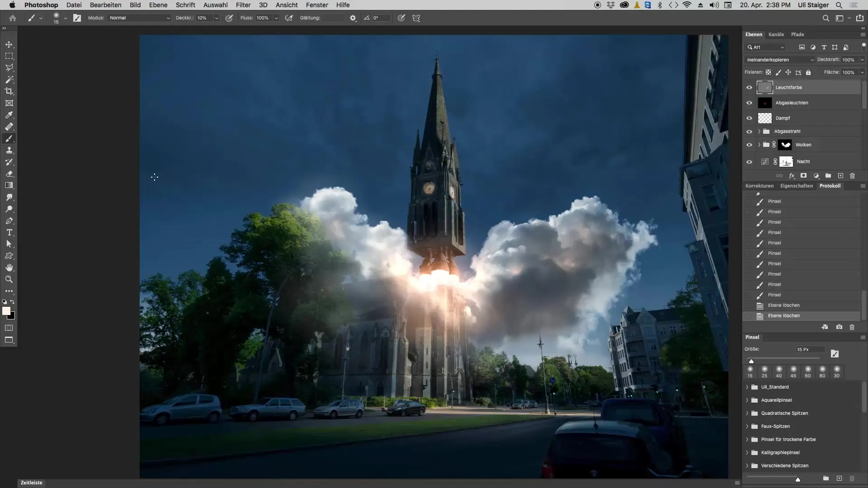Select the Path Selection tool
This screenshot has width=868, height=488.
tap(9, 244)
